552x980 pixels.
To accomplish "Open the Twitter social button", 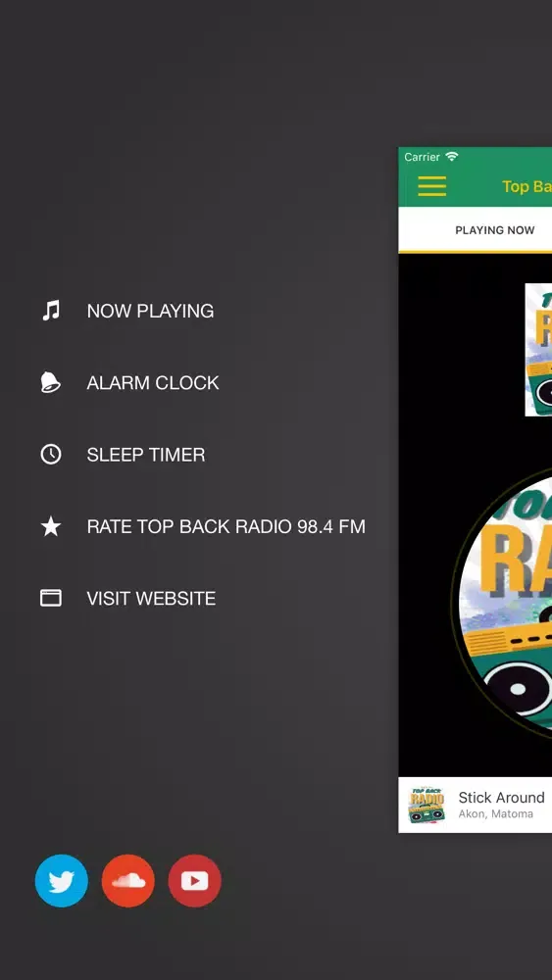I will pyautogui.click(x=61, y=881).
